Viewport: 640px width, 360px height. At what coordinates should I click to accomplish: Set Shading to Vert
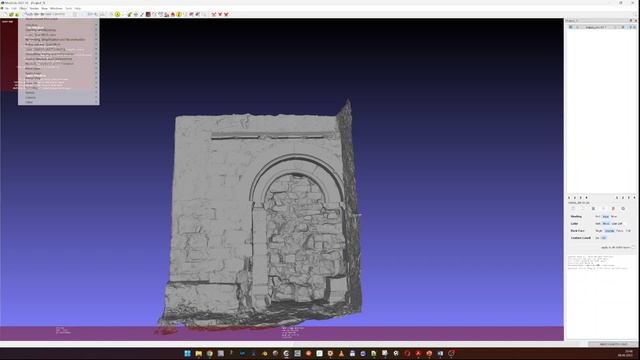(x=598, y=216)
